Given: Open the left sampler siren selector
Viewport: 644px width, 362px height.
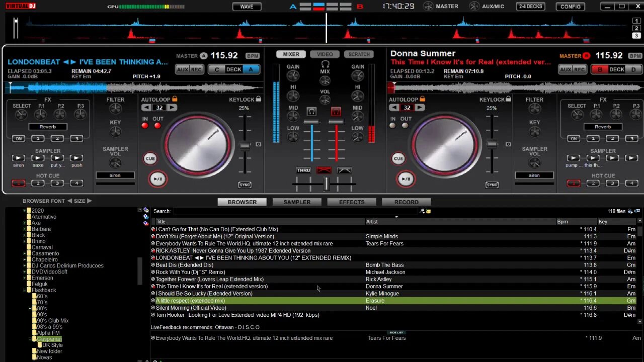Looking at the screenshot, I should tap(115, 175).
